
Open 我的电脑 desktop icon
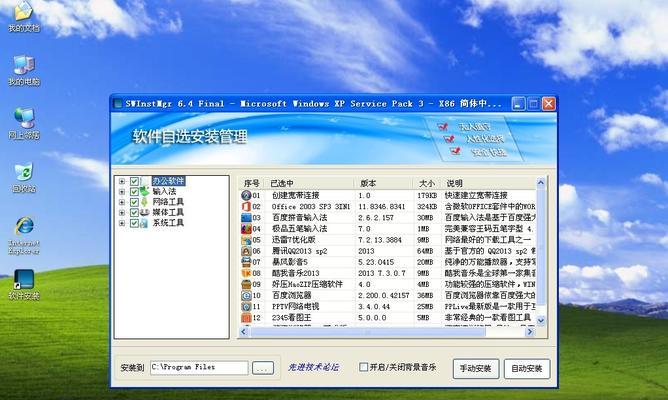(24, 70)
